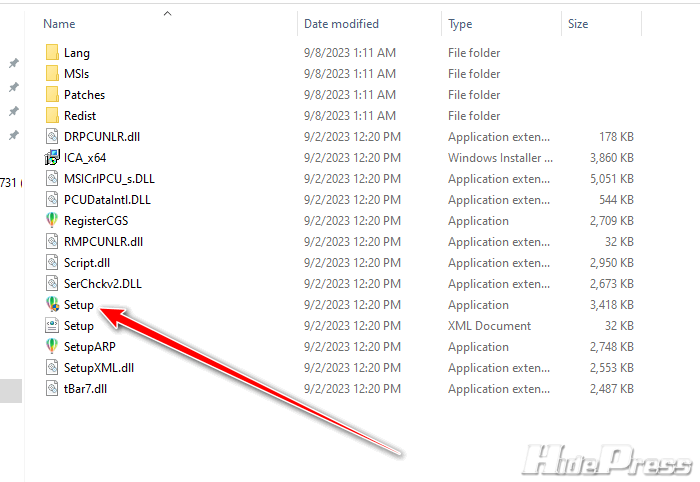Sort files by Type column
The image size is (700, 482).
[x=460, y=23]
